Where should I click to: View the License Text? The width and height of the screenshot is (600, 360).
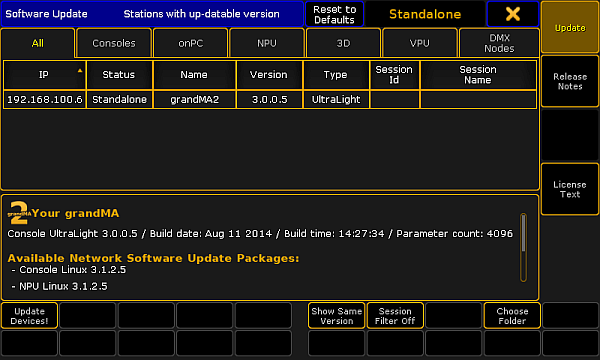coord(570,189)
